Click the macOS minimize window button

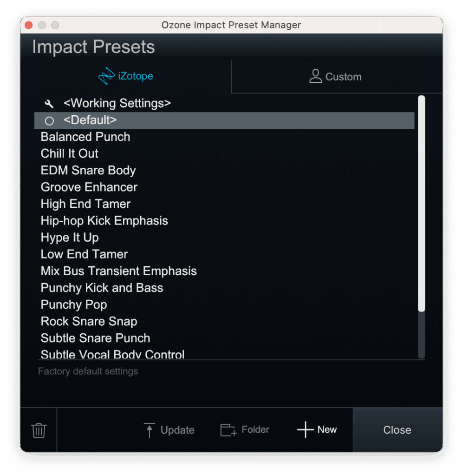click(x=42, y=25)
